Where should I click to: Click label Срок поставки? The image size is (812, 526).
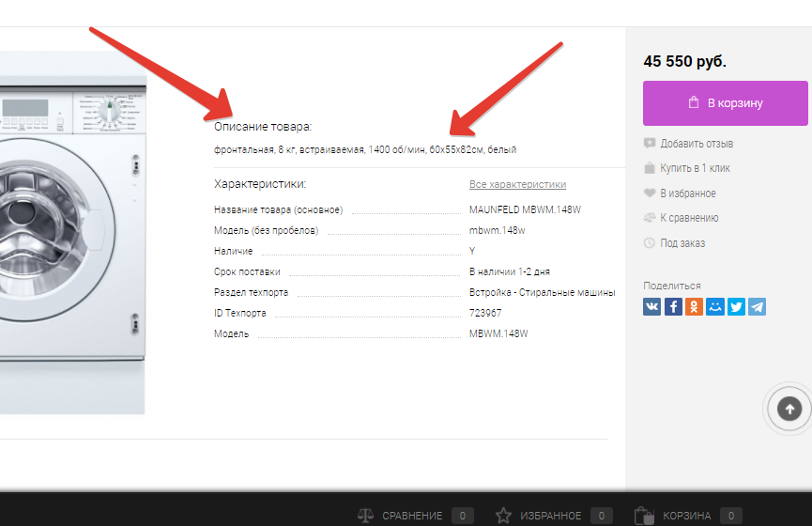coord(247,271)
